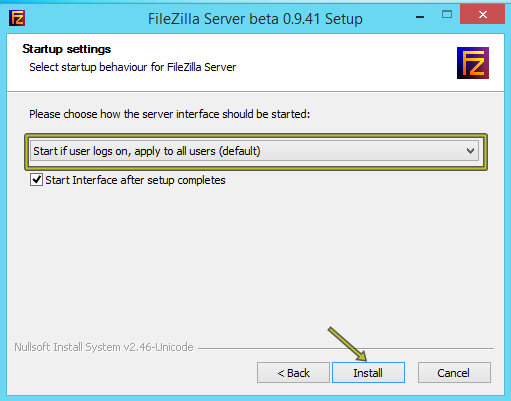Click the 'FileZilla Server beta 0.9.41 Setup' title
This screenshot has width=511, height=401.
[x=255, y=19]
